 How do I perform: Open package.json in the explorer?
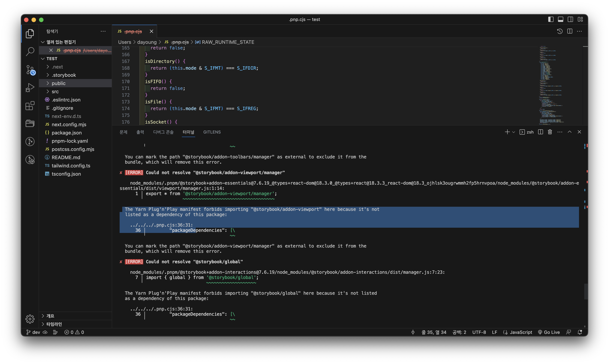[x=67, y=133]
